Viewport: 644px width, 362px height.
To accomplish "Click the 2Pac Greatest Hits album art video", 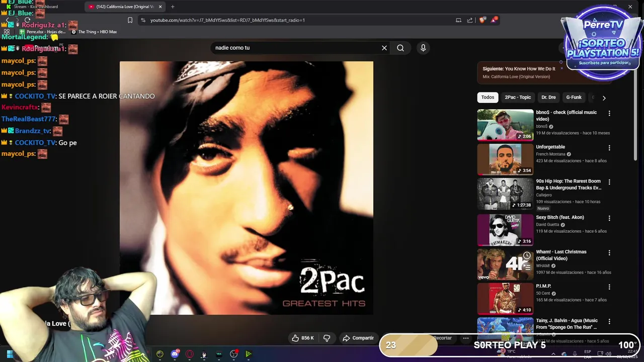I will pyautogui.click(x=247, y=188).
